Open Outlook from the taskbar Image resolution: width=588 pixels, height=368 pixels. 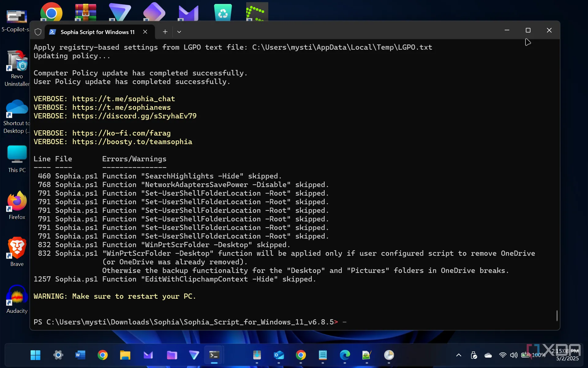pyautogui.click(x=279, y=355)
